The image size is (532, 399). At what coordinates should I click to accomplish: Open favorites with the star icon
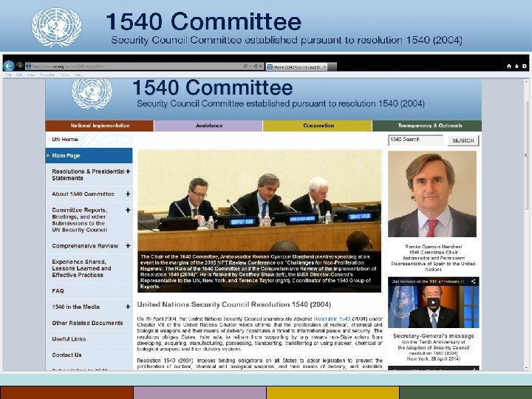(x=516, y=66)
